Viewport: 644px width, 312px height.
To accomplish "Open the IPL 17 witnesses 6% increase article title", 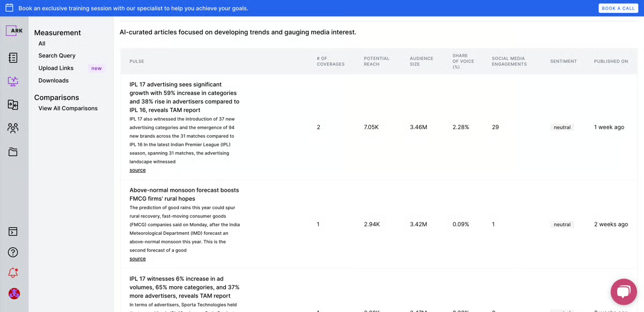I will tap(184, 287).
